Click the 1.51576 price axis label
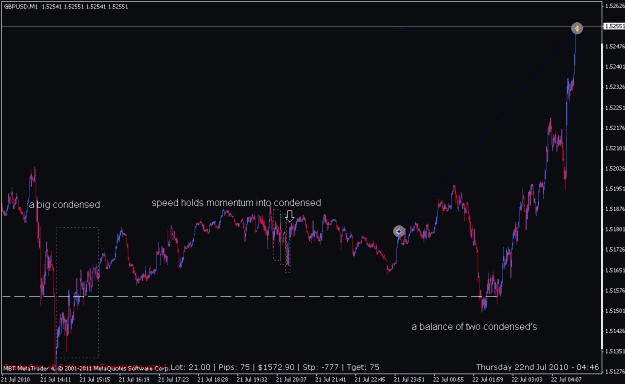The width and height of the screenshot is (625, 384). (615, 291)
